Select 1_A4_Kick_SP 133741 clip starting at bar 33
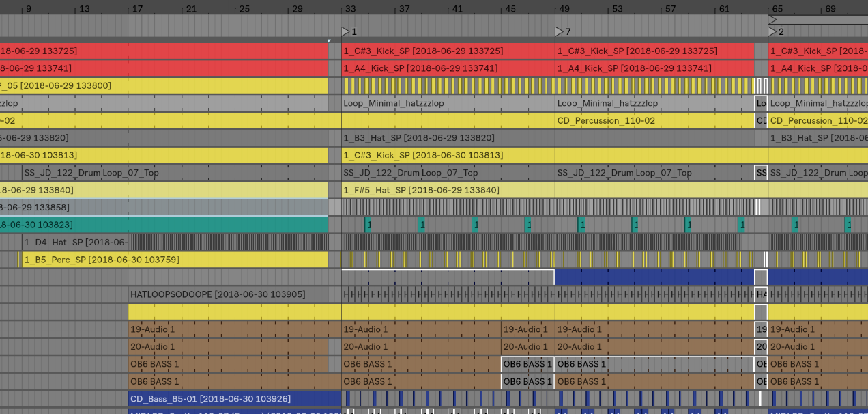868x414 pixels. coord(448,68)
